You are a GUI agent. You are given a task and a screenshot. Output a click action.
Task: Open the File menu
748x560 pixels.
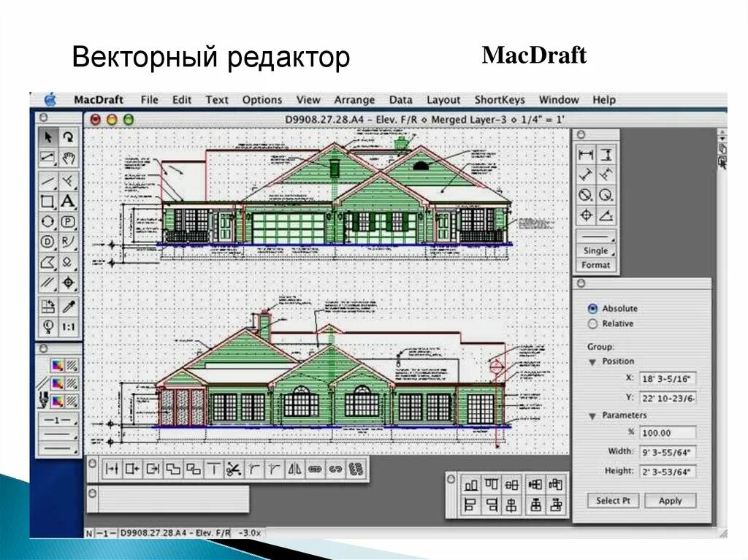coord(149,100)
